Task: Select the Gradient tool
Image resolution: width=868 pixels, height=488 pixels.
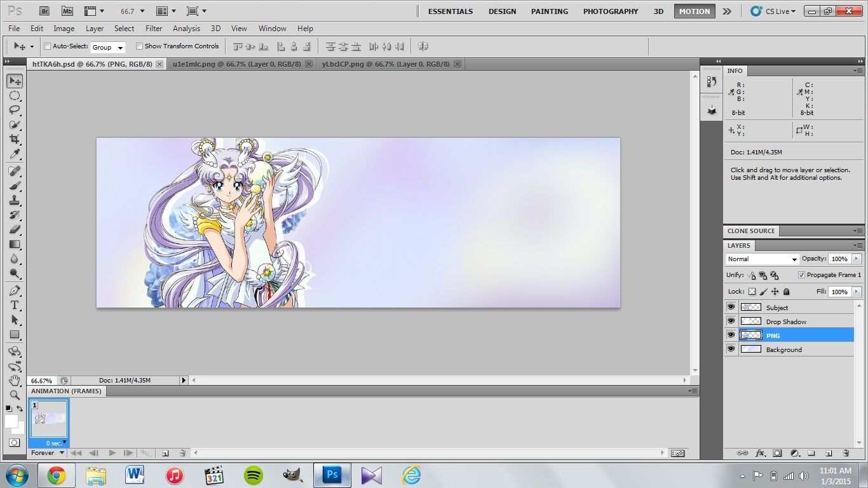Action: [x=15, y=245]
